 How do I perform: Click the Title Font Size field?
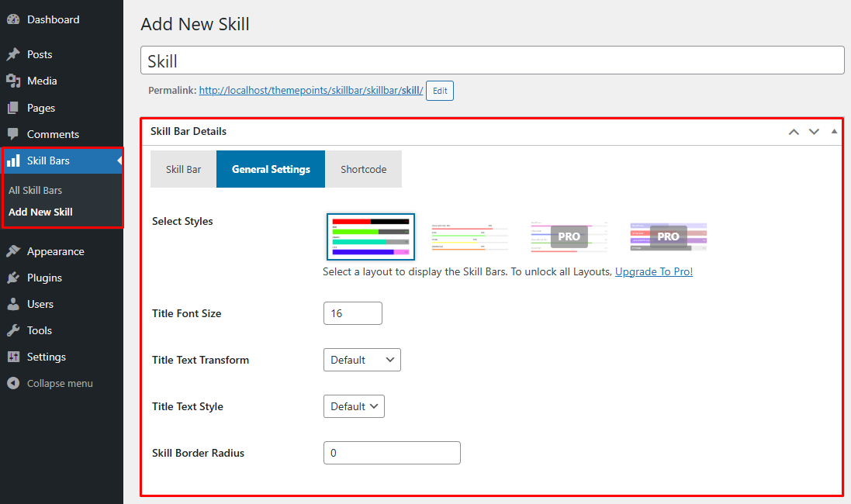(x=353, y=313)
